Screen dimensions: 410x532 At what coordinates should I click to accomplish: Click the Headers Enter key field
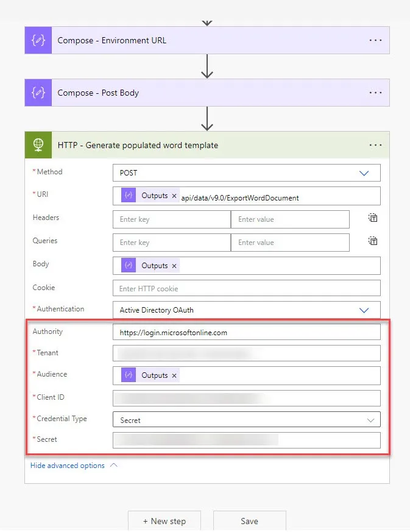pos(172,219)
